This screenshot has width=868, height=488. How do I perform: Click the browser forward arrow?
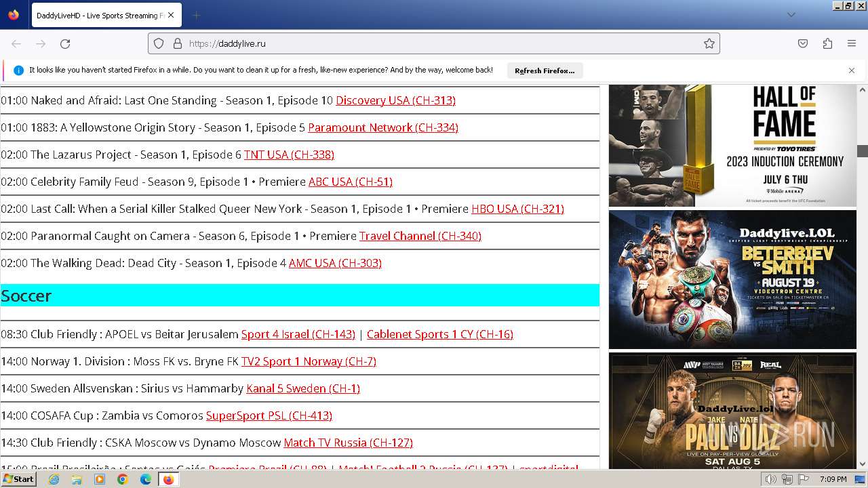pos(41,43)
